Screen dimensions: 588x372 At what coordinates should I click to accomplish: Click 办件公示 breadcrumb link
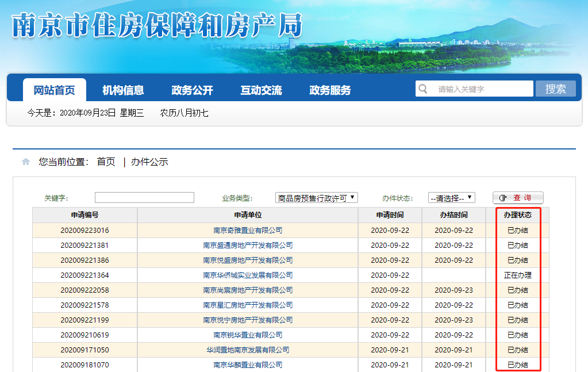click(149, 162)
